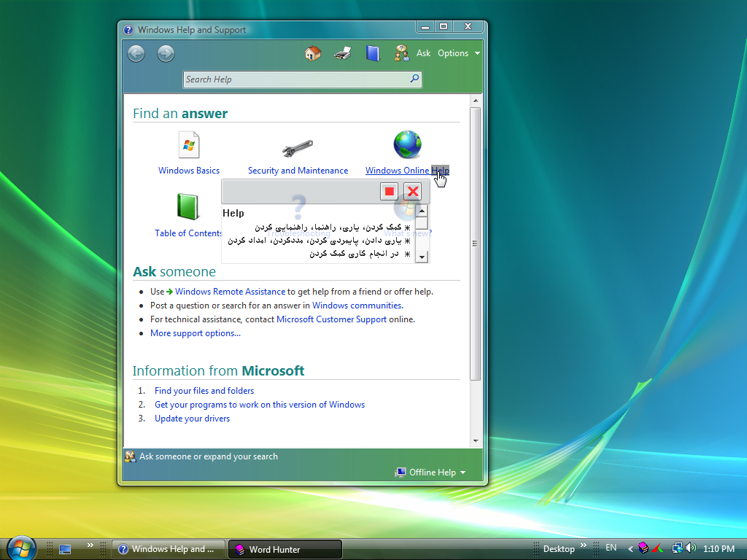Open the Windows Start orb
This screenshot has height=560, width=747.
coord(22,548)
